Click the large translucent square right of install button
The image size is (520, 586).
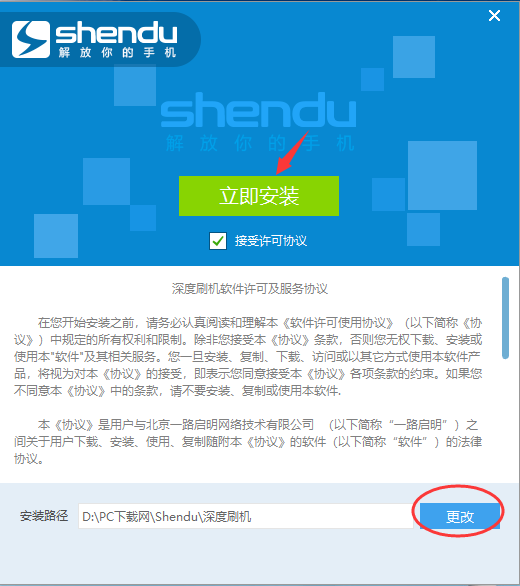[x=442, y=175]
